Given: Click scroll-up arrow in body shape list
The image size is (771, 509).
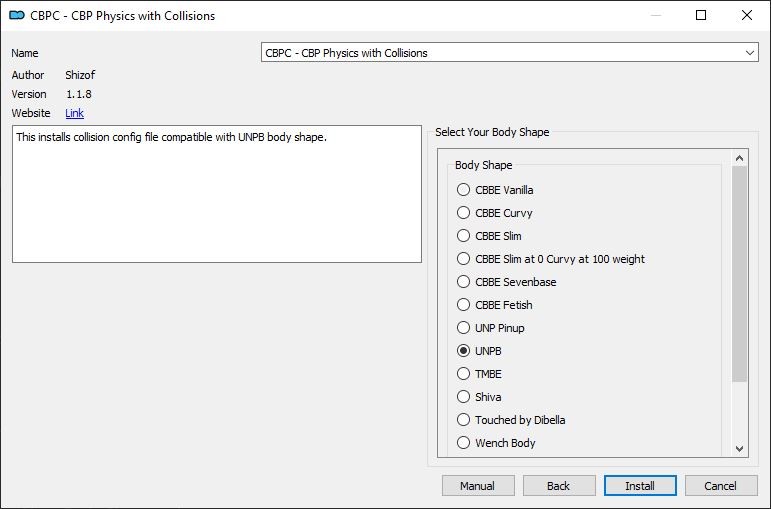Looking at the screenshot, I should pyautogui.click(x=740, y=158).
